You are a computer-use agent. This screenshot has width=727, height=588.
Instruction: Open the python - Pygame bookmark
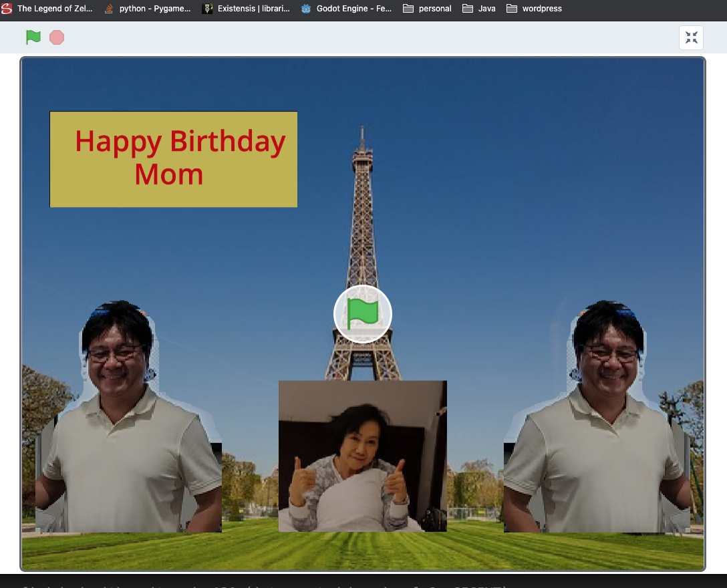pyautogui.click(x=148, y=9)
